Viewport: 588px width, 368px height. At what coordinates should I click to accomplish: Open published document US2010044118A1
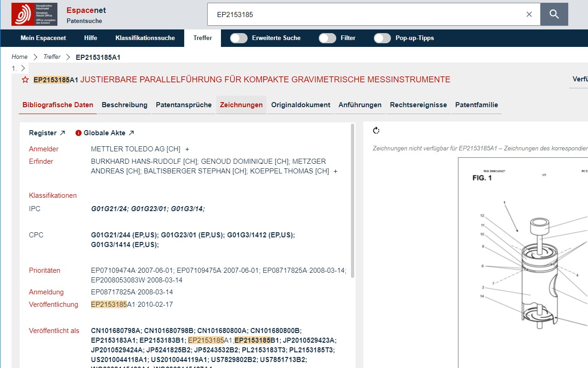coord(119,360)
